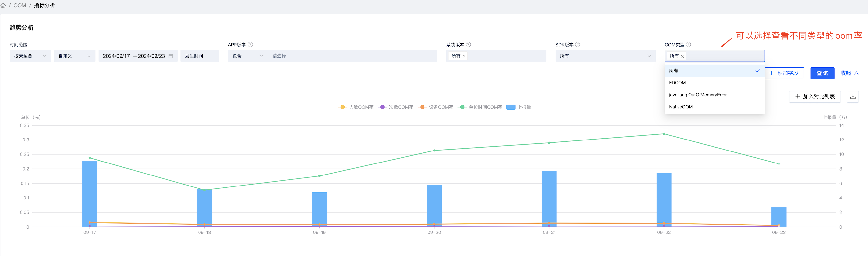Click the 09-19 blue bar
Viewport: 868px width, 256px height.
pos(319,209)
